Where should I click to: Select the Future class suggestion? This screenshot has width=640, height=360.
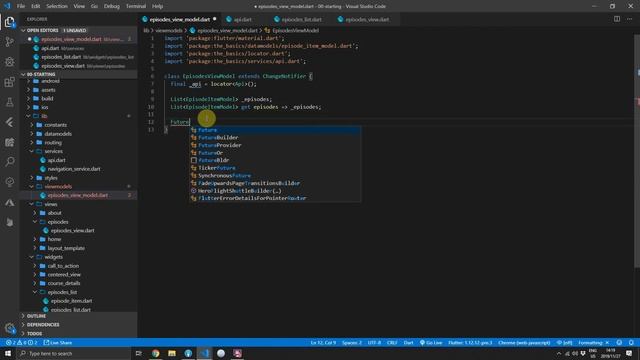pos(275,130)
